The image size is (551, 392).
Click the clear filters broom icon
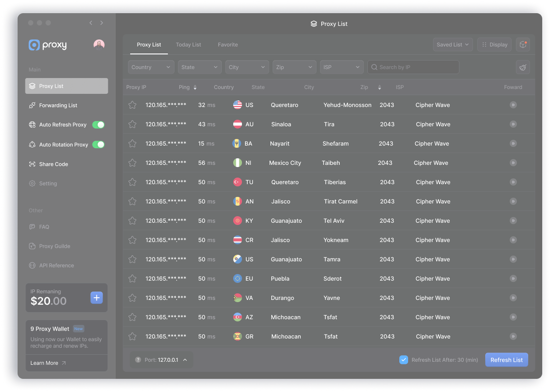click(523, 67)
